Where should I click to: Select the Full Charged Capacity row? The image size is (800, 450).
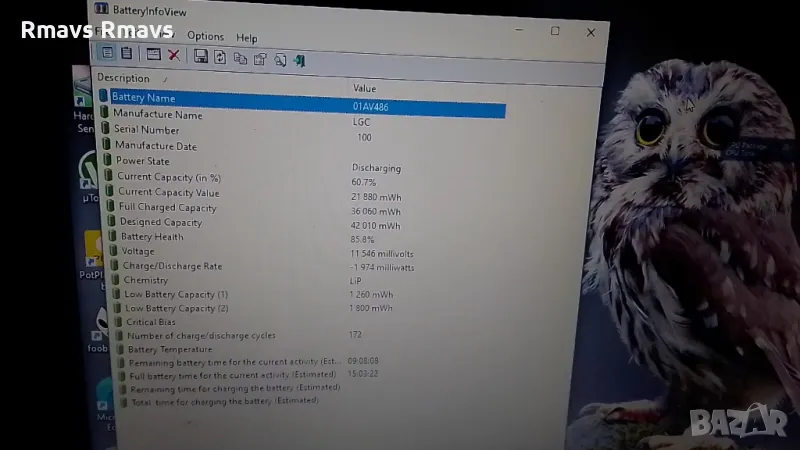coord(167,207)
